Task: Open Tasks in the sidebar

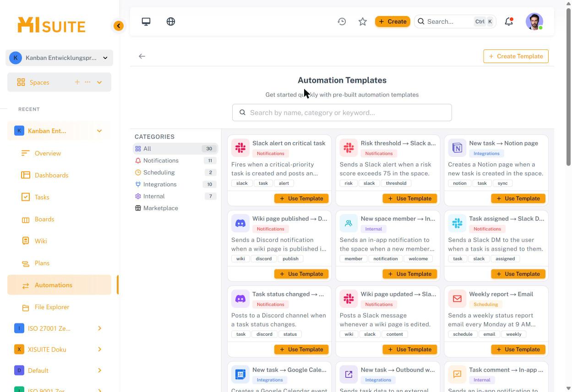Action: pyautogui.click(x=59, y=197)
